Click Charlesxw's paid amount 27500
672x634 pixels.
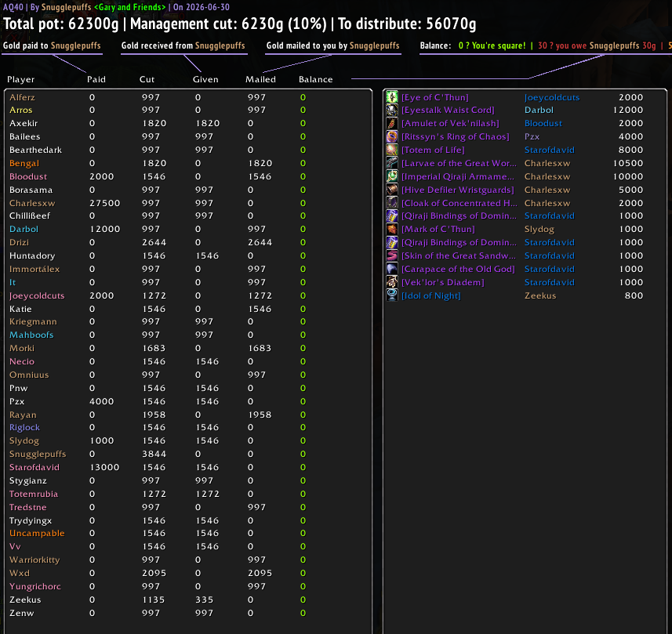click(x=104, y=203)
